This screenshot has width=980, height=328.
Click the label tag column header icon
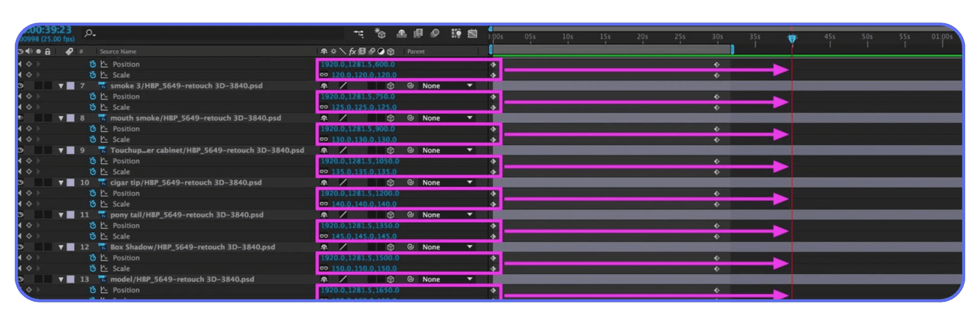(69, 51)
